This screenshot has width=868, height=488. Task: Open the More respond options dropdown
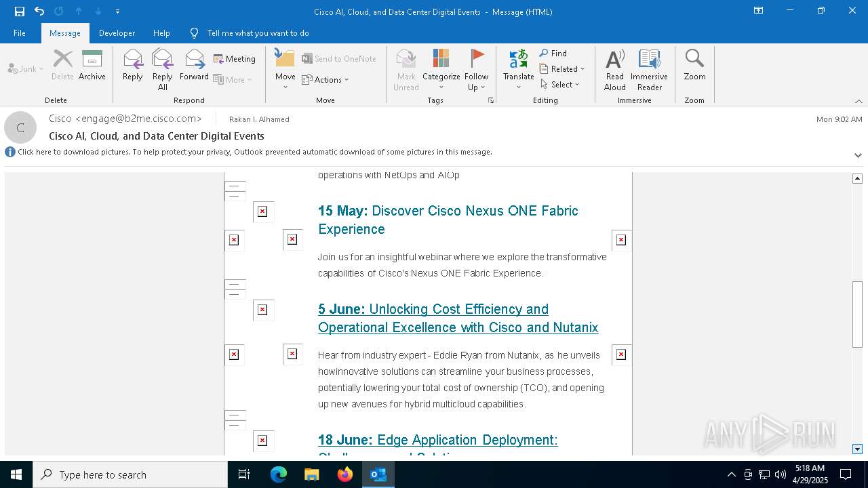click(x=233, y=79)
